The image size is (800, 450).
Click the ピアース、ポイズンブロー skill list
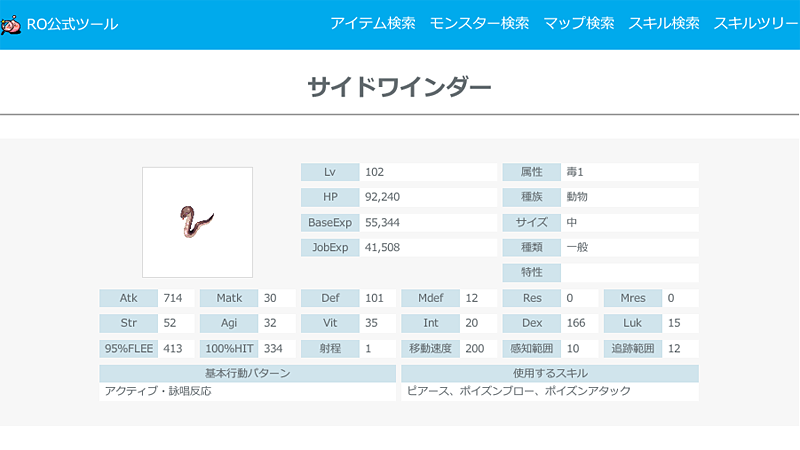[519, 391]
